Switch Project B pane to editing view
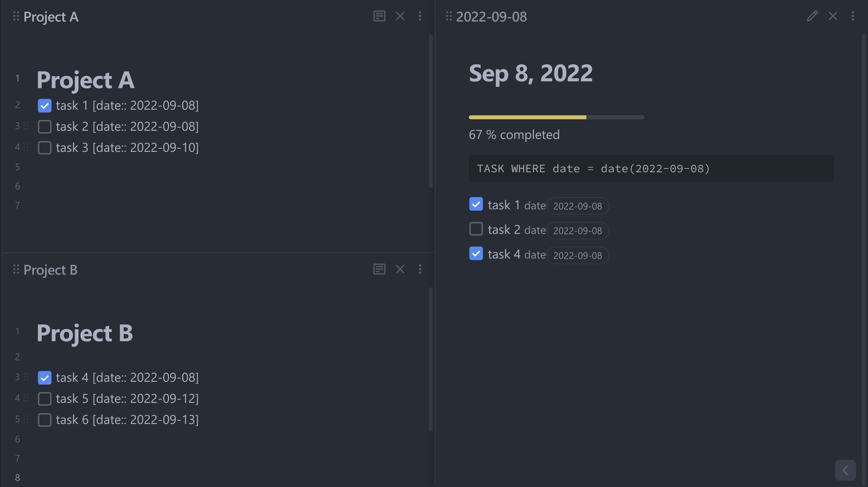 pyautogui.click(x=379, y=269)
